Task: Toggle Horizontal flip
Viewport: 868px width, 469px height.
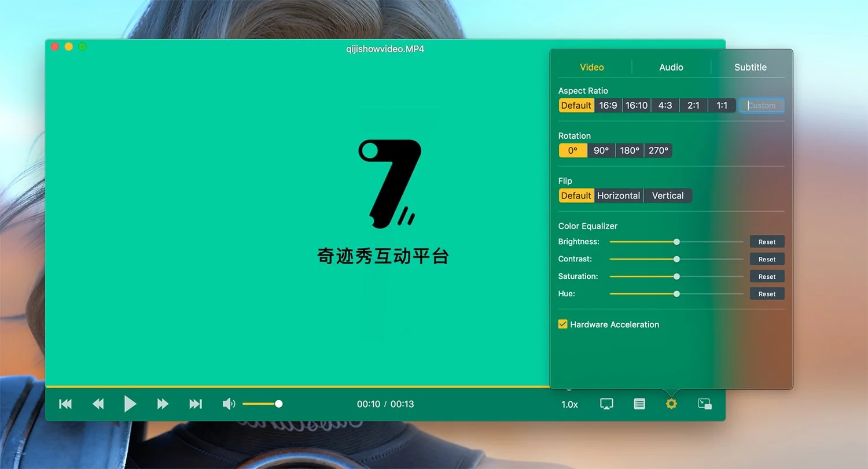Action: point(618,195)
